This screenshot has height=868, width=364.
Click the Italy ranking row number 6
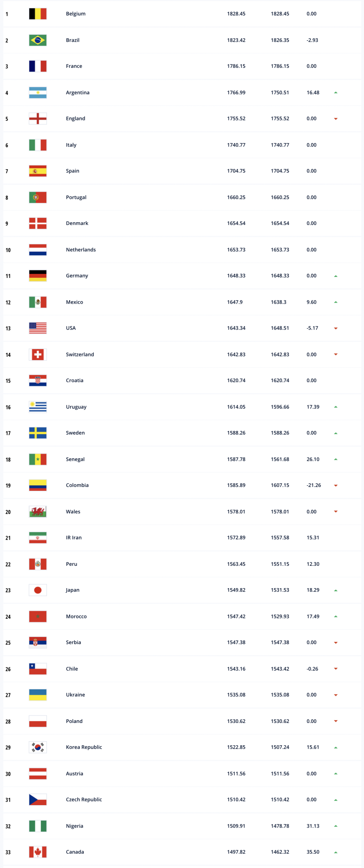tap(7, 145)
